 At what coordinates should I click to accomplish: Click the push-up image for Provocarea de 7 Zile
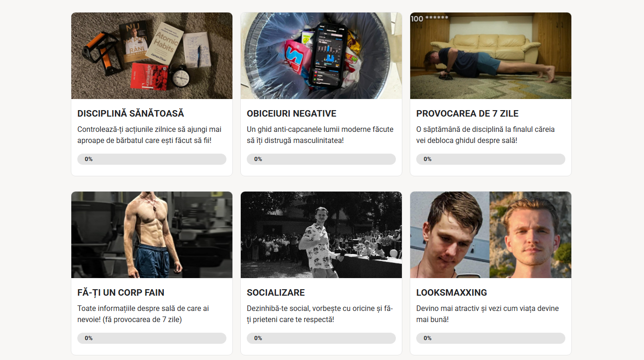tap(491, 56)
